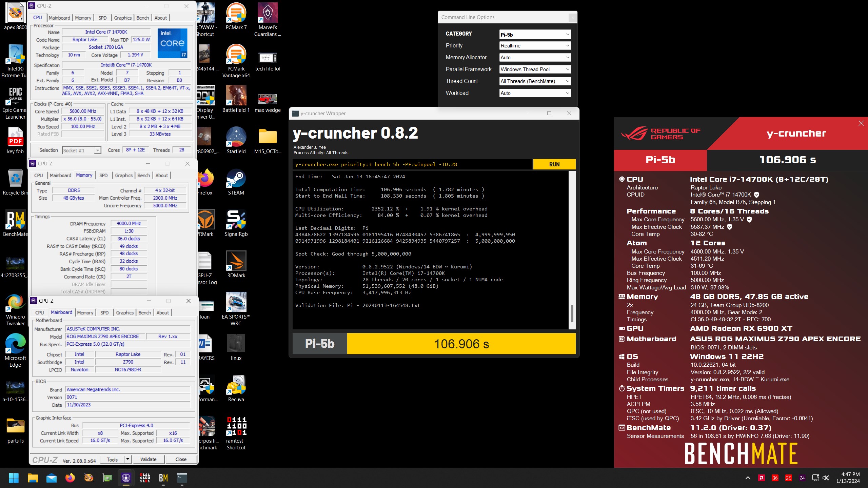
Task: Click Tools button in CPU-Z
Action: [x=112, y=459]
